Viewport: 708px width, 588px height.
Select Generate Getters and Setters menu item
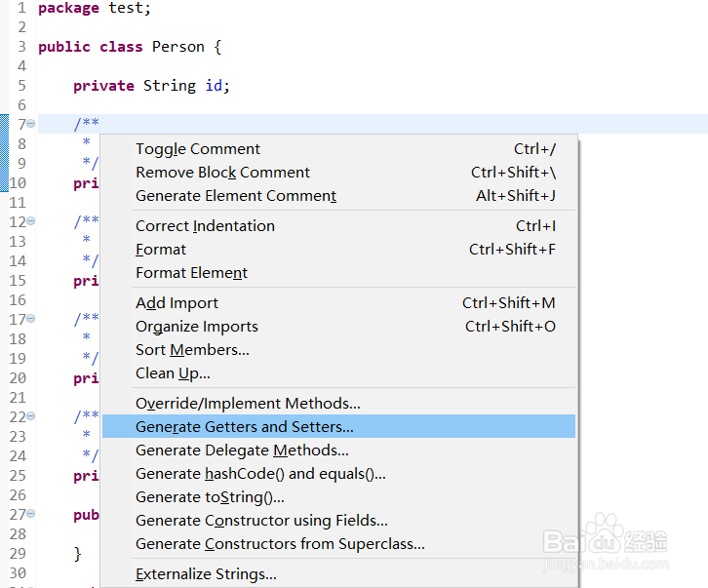point(338,426)
